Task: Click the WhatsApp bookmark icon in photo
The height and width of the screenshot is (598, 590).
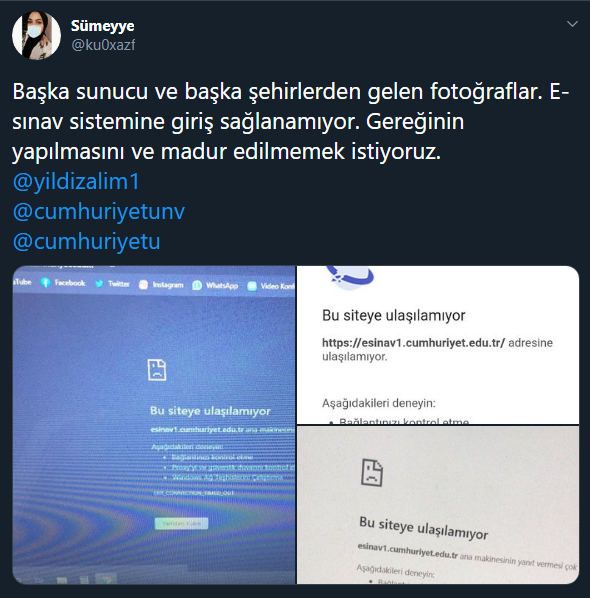Action: click(x=197, y=285)
